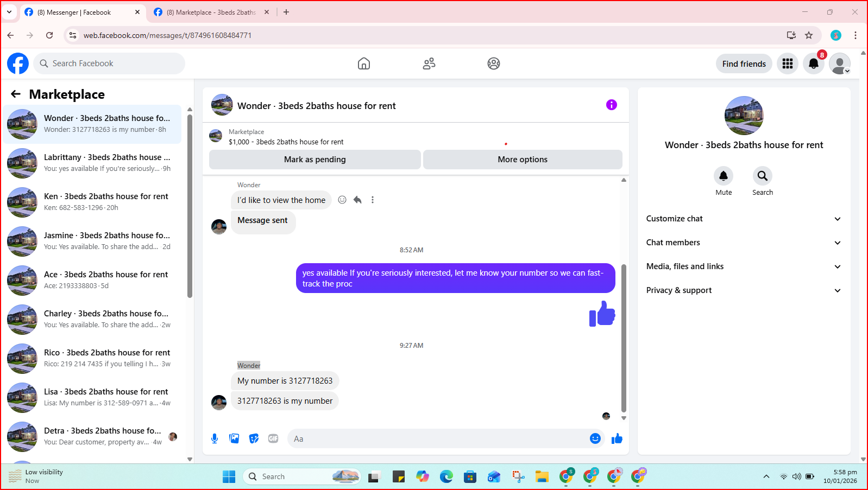This screenshot has height=490, width=868.
Task: Click the Windows taskbar Search box
Action: [x=301, y=476]
